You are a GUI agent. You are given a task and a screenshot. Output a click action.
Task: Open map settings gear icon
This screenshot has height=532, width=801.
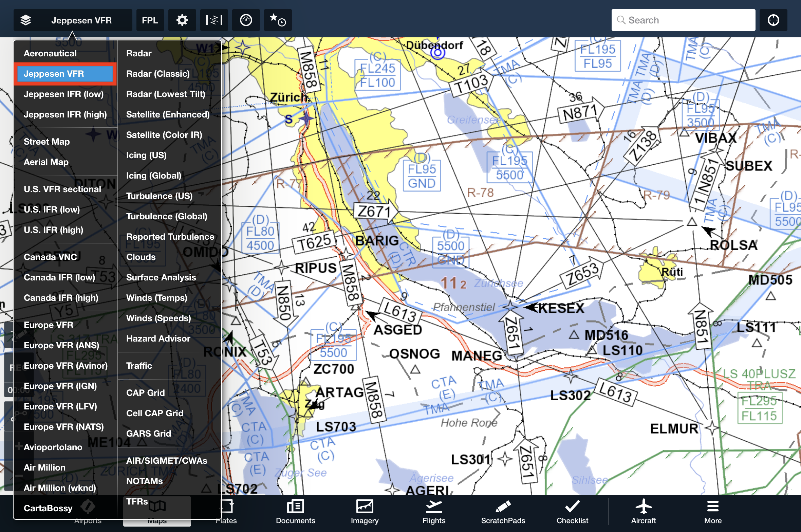[x=182, y=20]
